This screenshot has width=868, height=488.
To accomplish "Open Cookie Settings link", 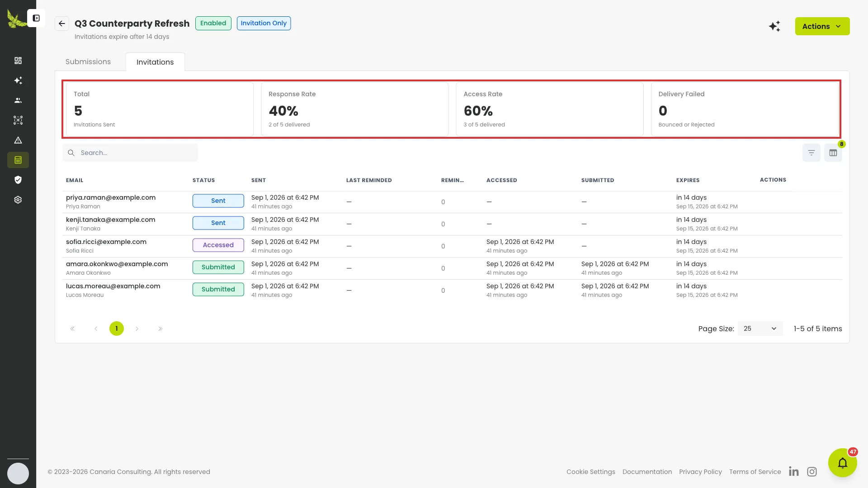I will click(x=591, y=472).
